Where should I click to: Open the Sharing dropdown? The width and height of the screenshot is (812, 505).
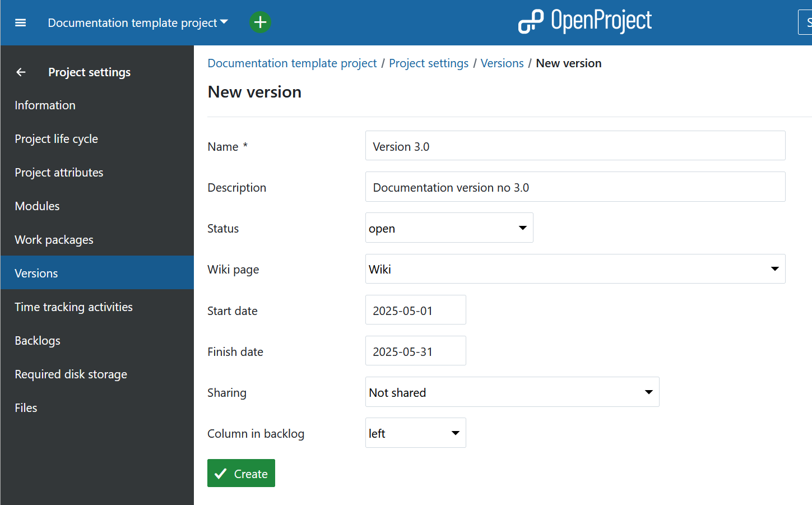point(512,392)
